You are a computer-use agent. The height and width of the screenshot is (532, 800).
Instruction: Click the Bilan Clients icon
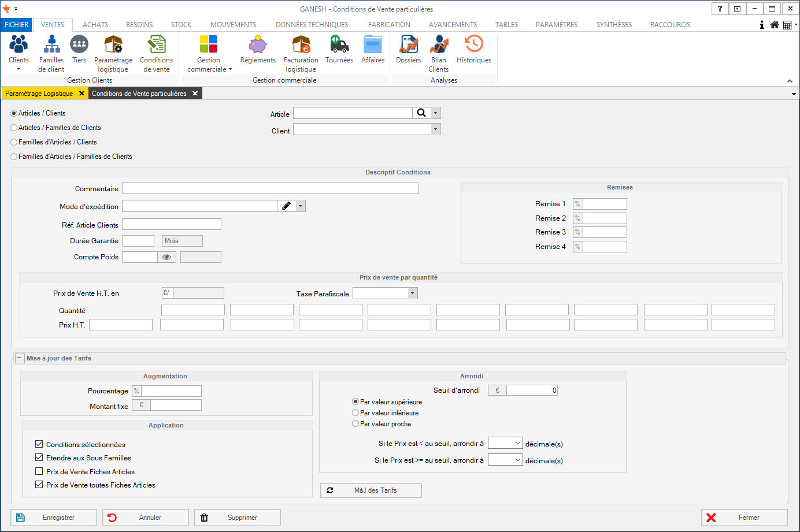439,45
